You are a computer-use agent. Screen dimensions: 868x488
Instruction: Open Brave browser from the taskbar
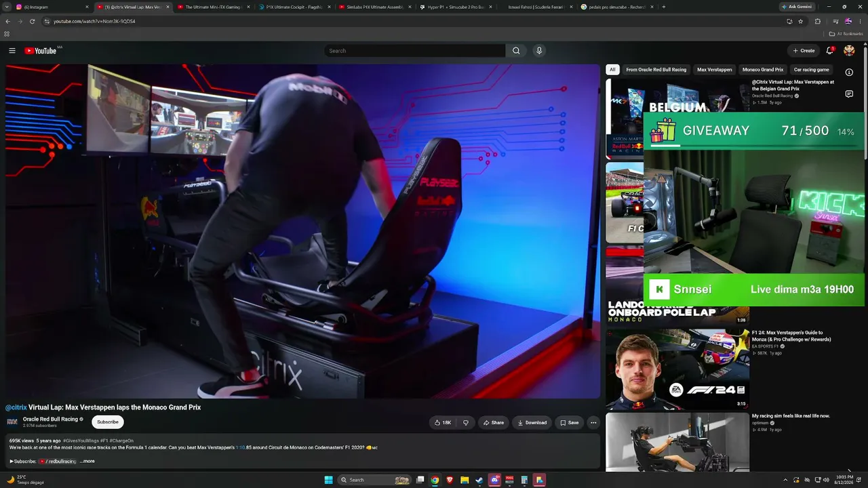(450, 480)
